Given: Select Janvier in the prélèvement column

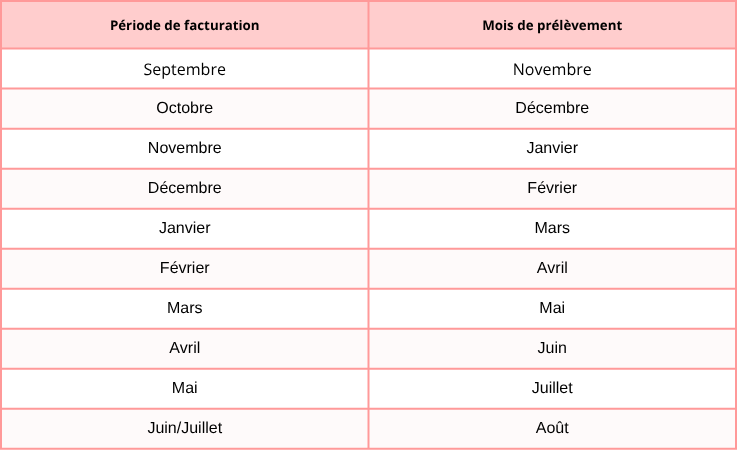Looking at the screenshot, I should point(552,148).
